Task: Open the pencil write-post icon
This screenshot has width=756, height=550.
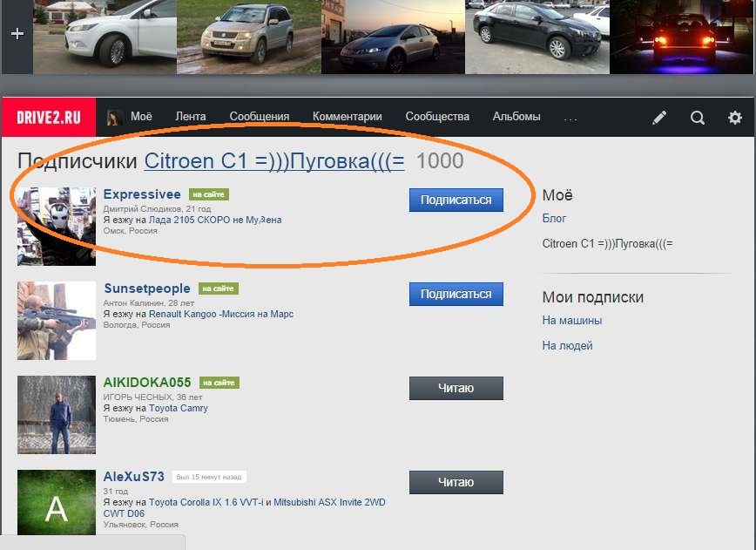Action: [x=659, y=118]
